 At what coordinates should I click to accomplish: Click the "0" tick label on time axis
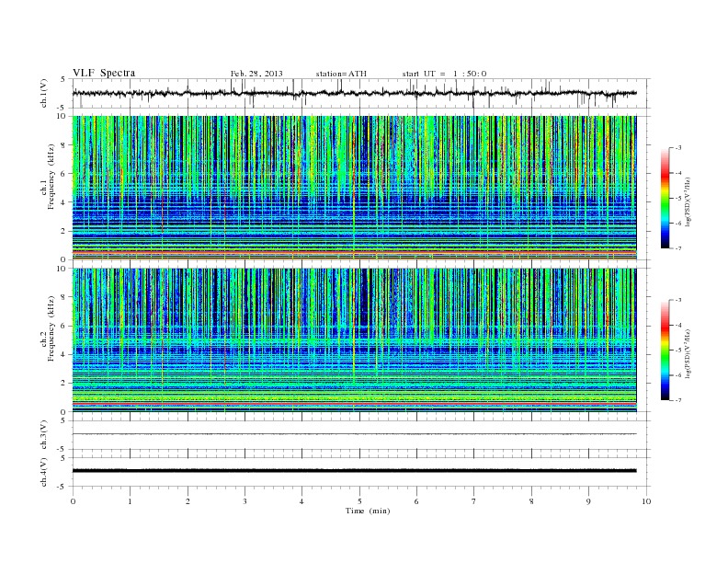point(73,501)
